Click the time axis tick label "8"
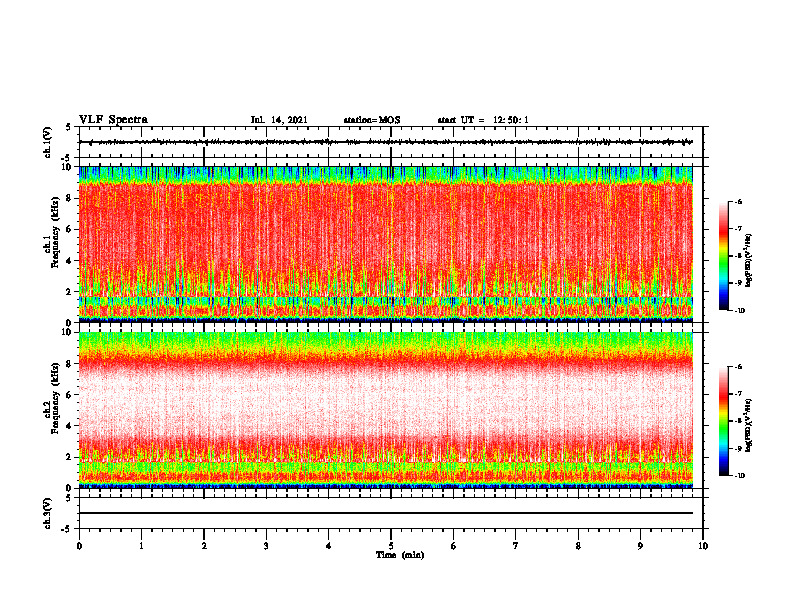Viewport: 792px width, 612px height. (578, 546)
